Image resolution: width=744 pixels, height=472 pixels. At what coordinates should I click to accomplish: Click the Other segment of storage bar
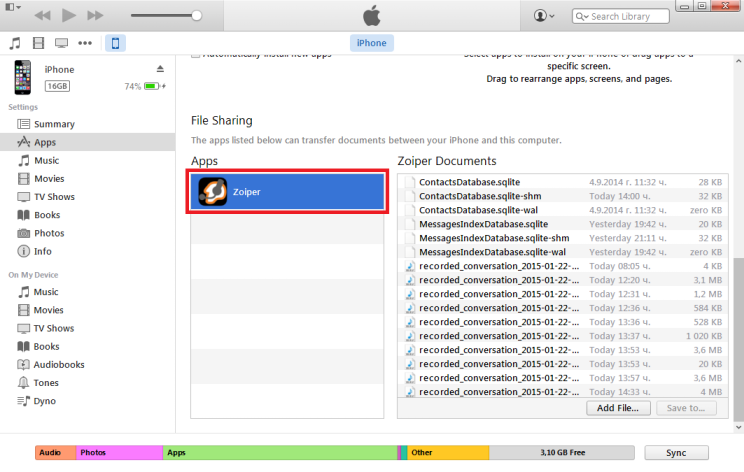448,453
